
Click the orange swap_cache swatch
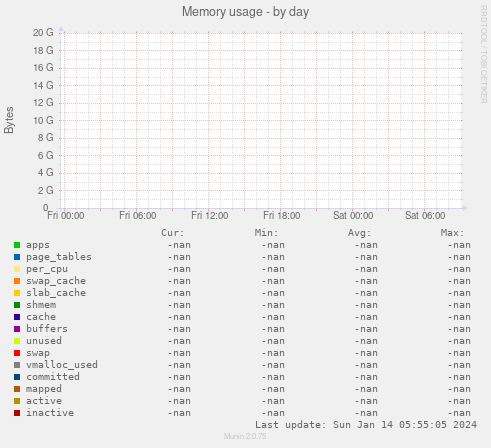[x=17, y=281]
